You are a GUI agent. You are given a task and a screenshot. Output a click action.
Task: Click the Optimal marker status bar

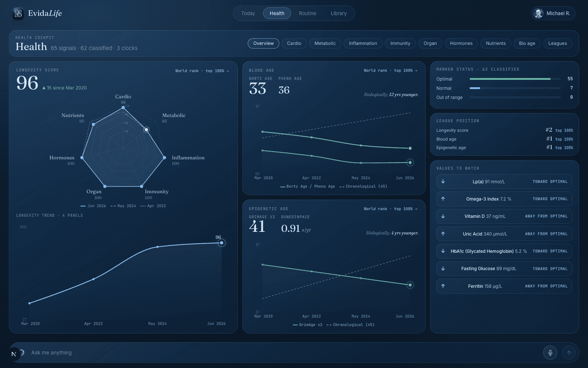(515, 79)
